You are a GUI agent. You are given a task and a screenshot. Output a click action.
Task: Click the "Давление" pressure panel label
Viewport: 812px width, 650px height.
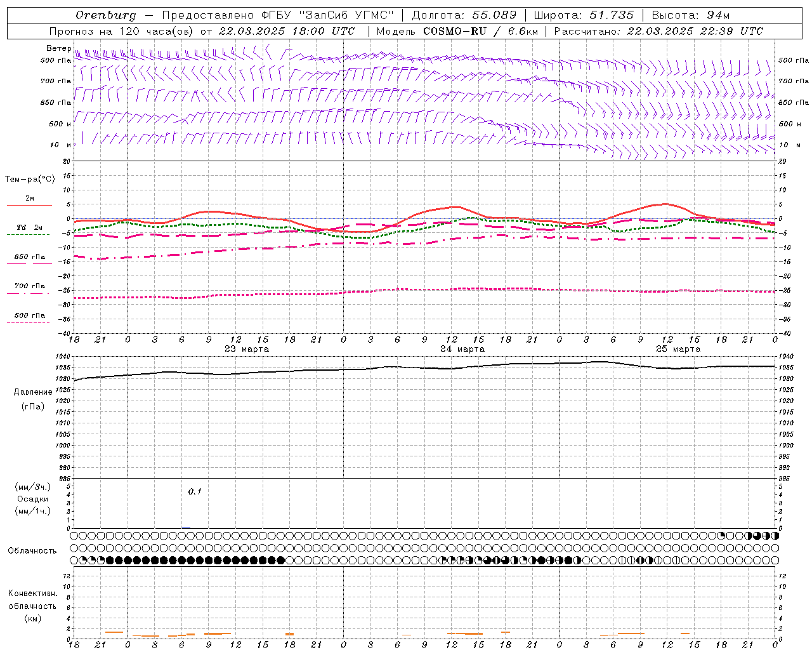[33, 392]
